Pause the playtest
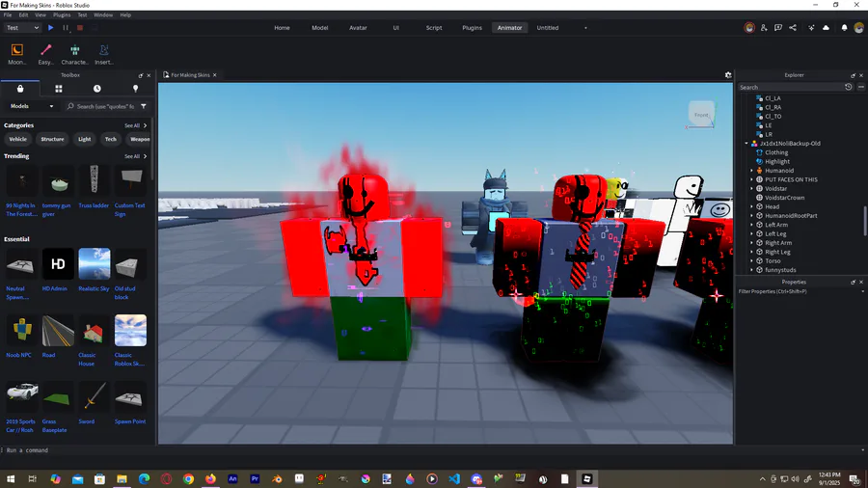868x488 pixels. click(x=66, y=28)
